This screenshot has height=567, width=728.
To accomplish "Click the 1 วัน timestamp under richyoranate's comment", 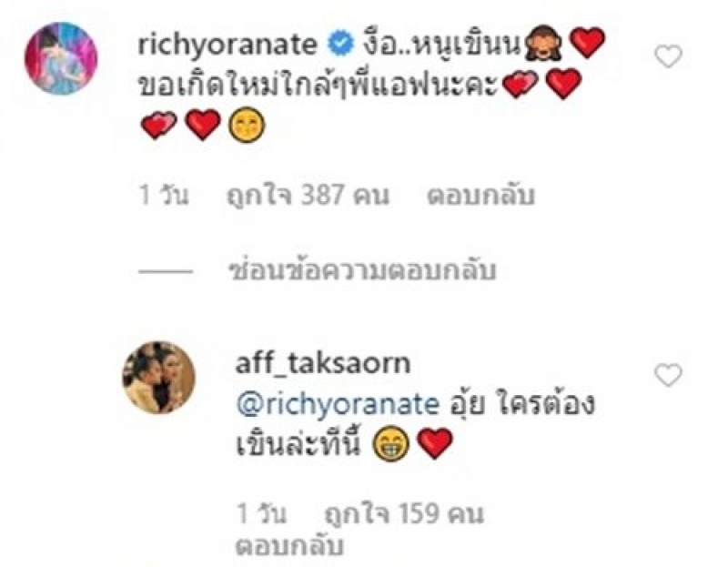I will (x=165, y=195).
